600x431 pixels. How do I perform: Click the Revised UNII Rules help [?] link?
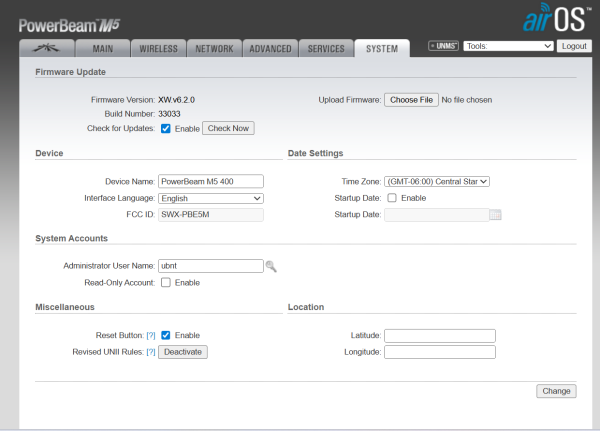(151, 352)
